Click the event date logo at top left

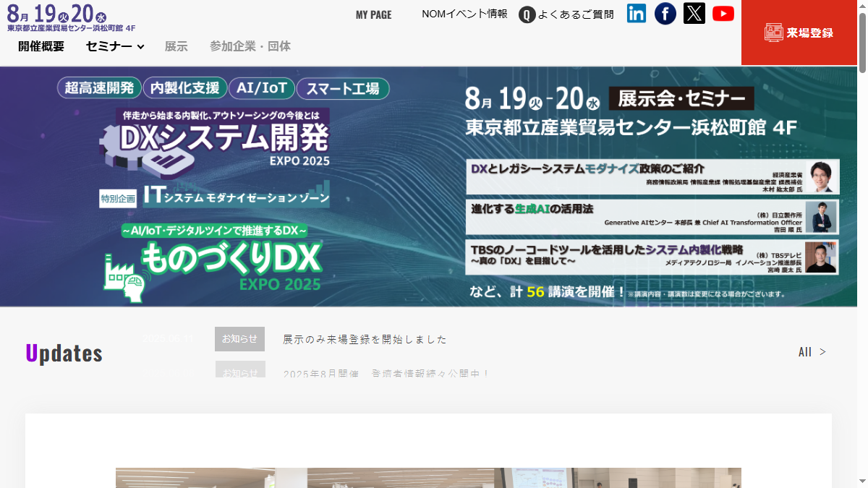tap(71, 17)
